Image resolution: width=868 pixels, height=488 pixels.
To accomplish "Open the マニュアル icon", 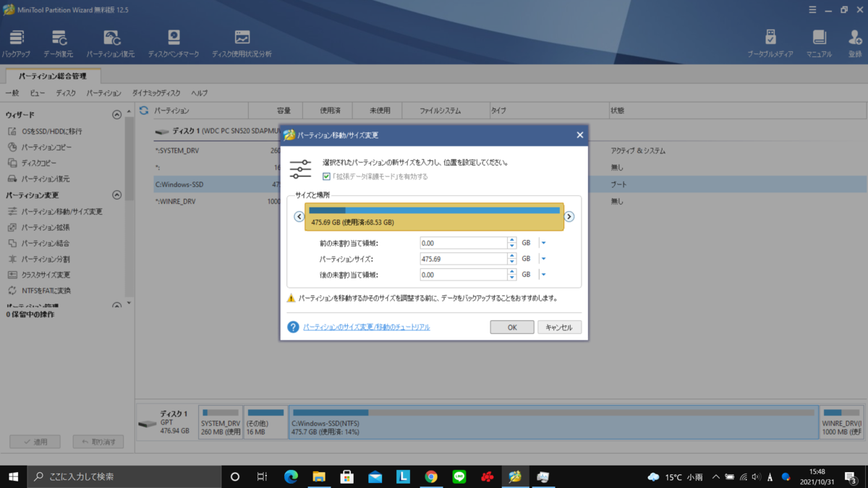I will [x=820, y=40].
